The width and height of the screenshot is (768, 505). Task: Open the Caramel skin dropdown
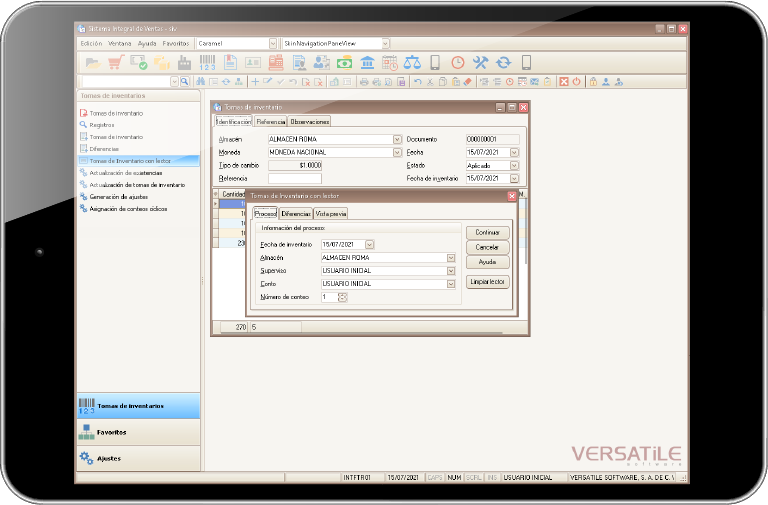point(273,44)
